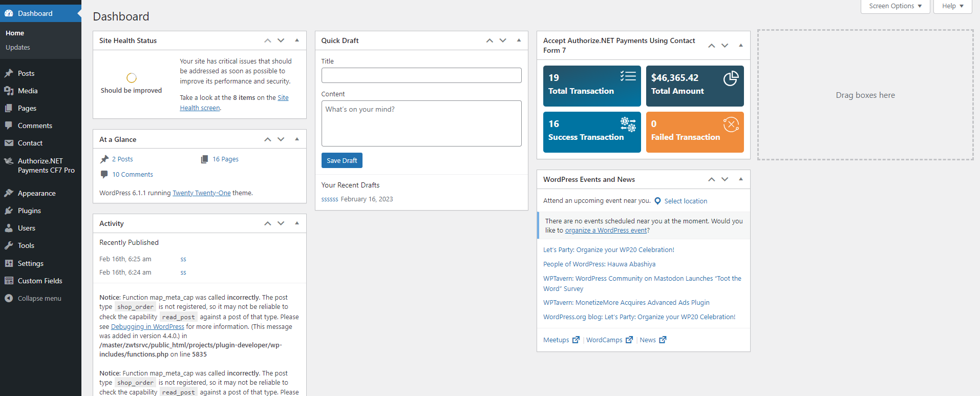Toggle the Quick Draft panel closed
Image resolution: width=980 pixels, height=396 pixels.
pos(519,40)
